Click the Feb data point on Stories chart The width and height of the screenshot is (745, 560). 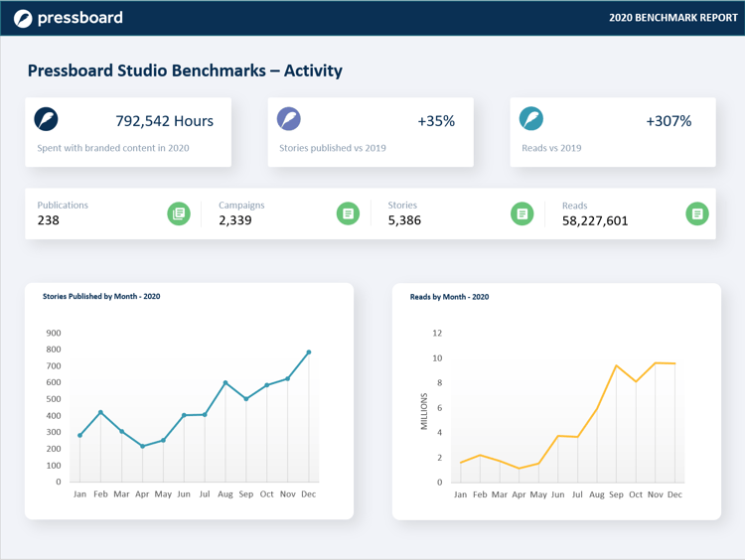click(100, 412)
